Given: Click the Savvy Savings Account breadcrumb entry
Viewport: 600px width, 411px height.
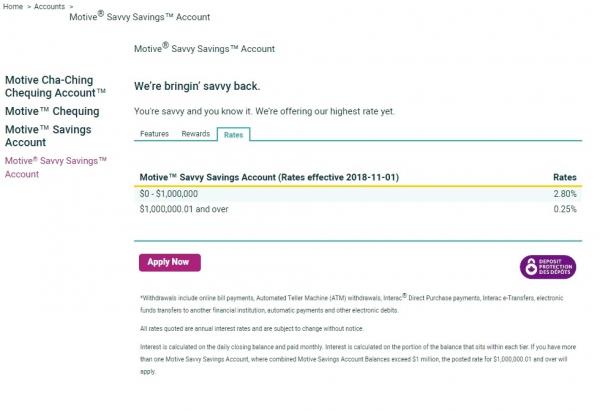Looking at the screenshot, I should coord(139,17).
